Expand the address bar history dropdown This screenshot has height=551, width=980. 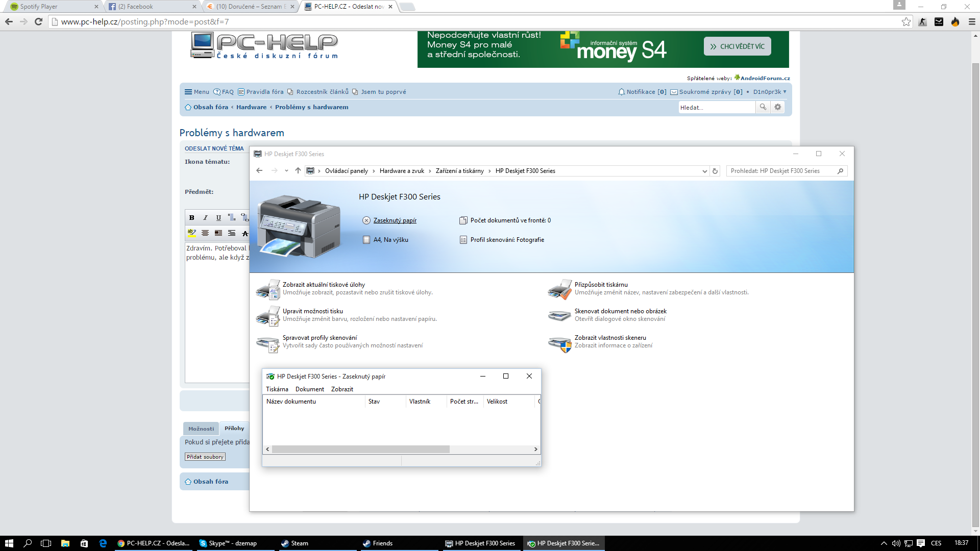[x=705, y=171]
